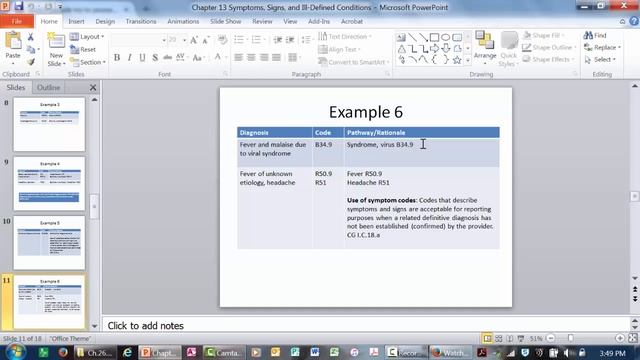
Task: Click the Paste clipboard icon
Action: (x=13, y=41)
